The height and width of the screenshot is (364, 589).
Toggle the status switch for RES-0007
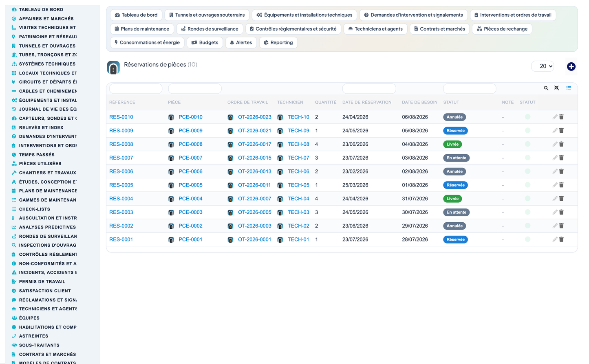tap(527, 158)
